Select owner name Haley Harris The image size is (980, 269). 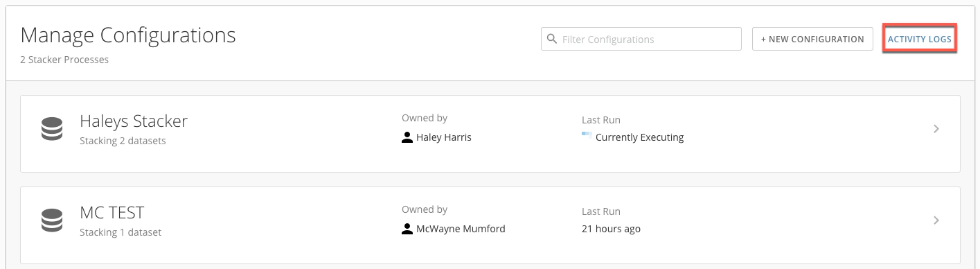[x=444, y=137]
